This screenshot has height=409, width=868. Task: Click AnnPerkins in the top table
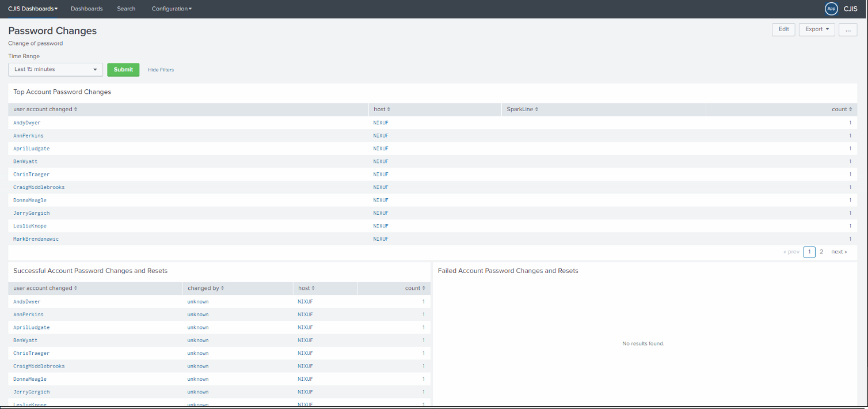point(28,136)
